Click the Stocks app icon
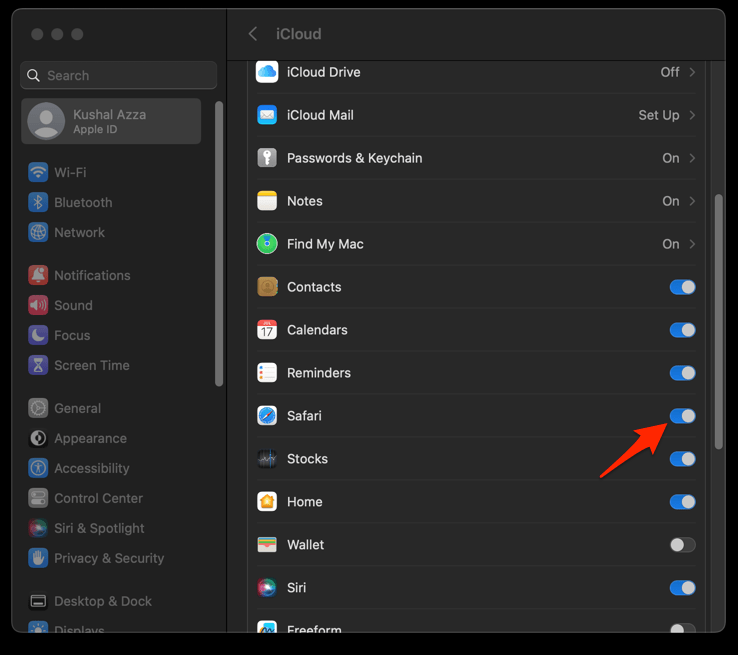 (x=267, y=459)
